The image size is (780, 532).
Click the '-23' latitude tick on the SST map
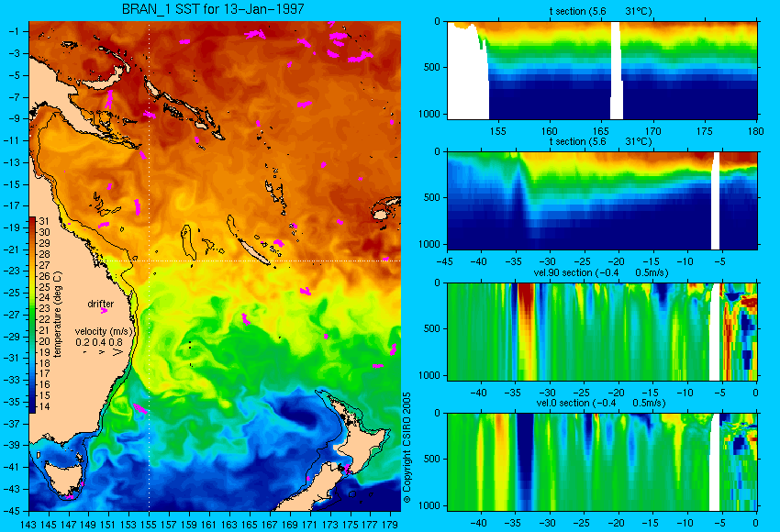coord(11,271)
